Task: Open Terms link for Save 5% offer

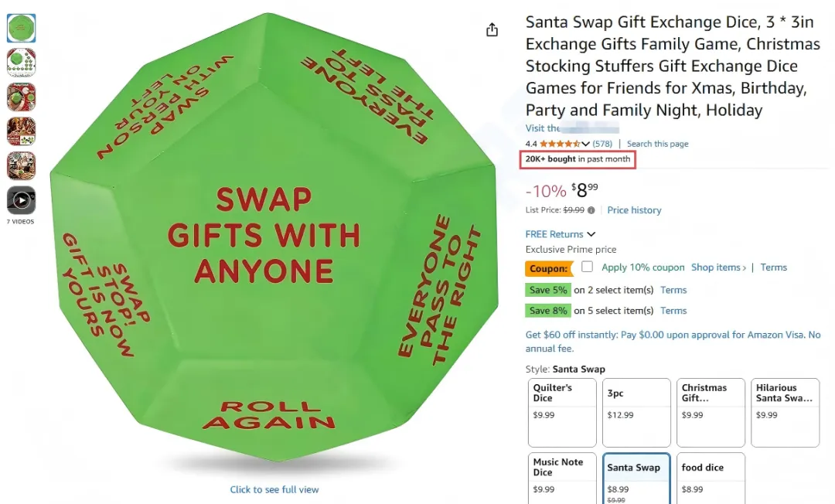Action: pyautogui.click(x=673, y=290)
